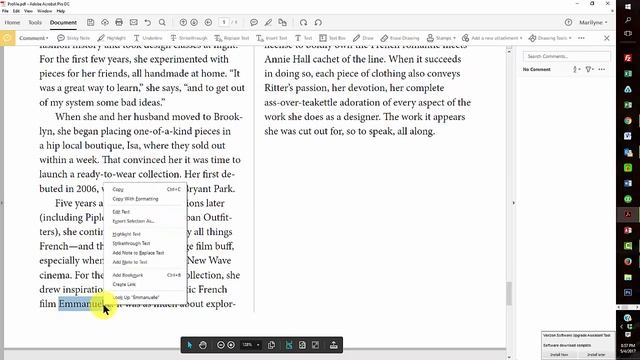
Task: Choose Add Note to Text from context menu
Action: (x=146, y=262)
